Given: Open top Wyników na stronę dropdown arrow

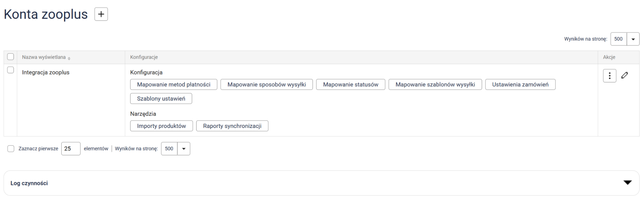Looking at the screenshot, I should (633, 39).
